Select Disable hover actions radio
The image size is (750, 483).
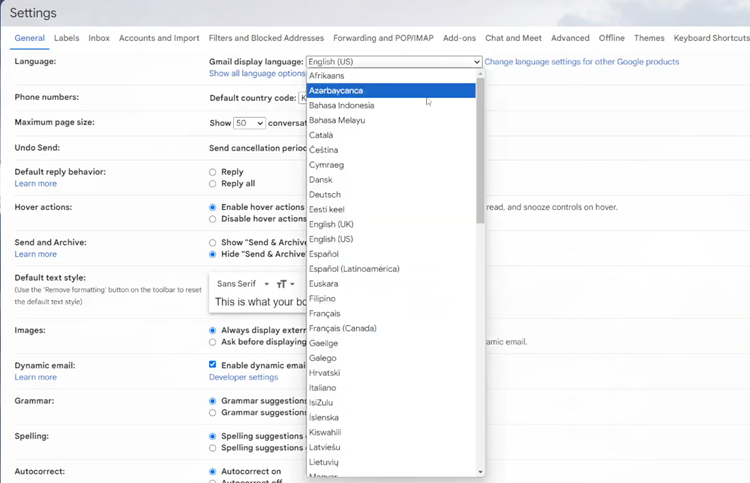[212, 219]
